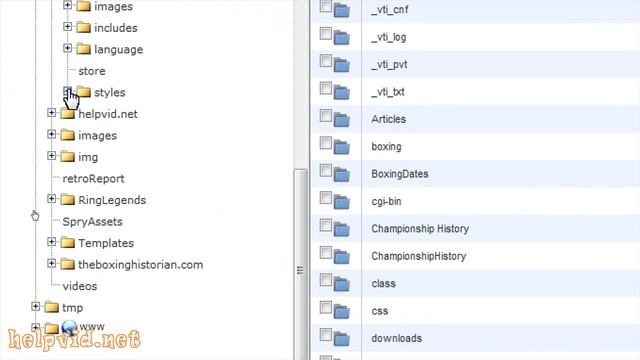
Task: Tick the Articles row checkbox
Action: click(x=325, y=116)
